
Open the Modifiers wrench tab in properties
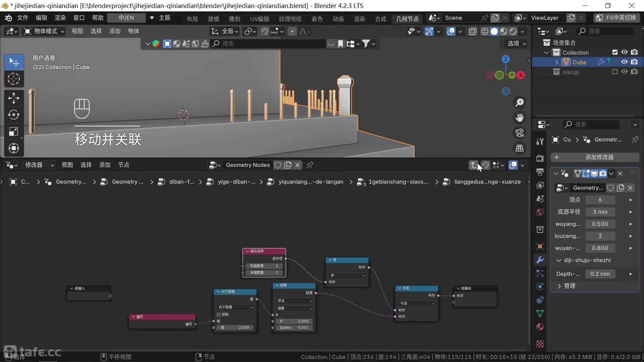coord(540,260)
